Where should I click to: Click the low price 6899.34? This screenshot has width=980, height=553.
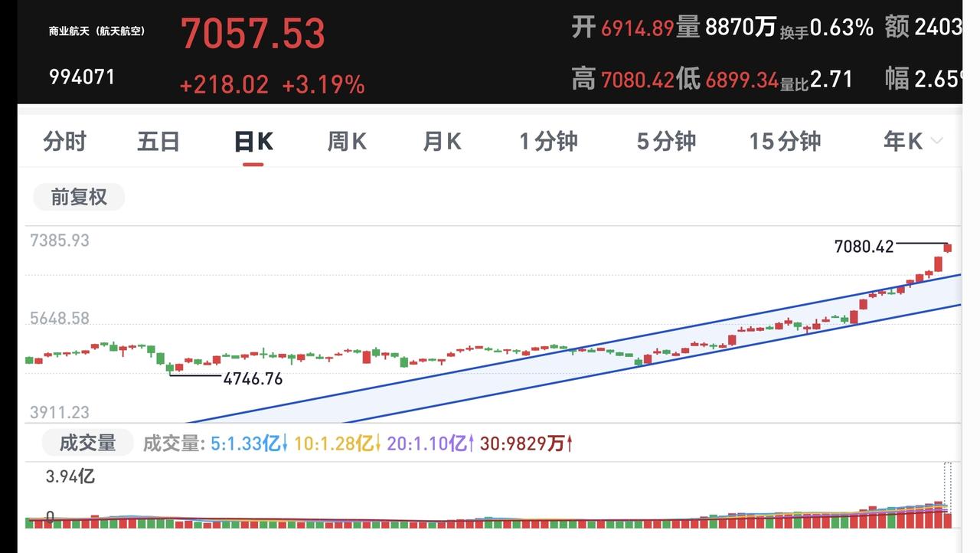pos(742,79)
